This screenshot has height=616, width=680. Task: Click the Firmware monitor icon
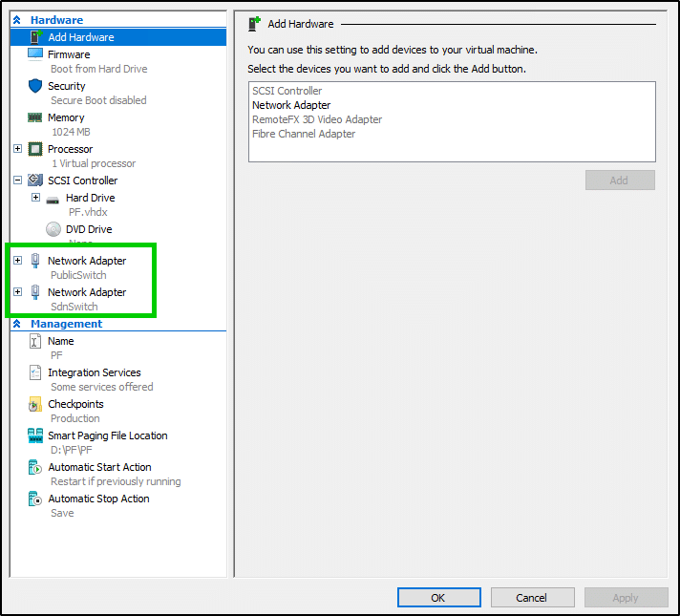click(x=34, y=55)
